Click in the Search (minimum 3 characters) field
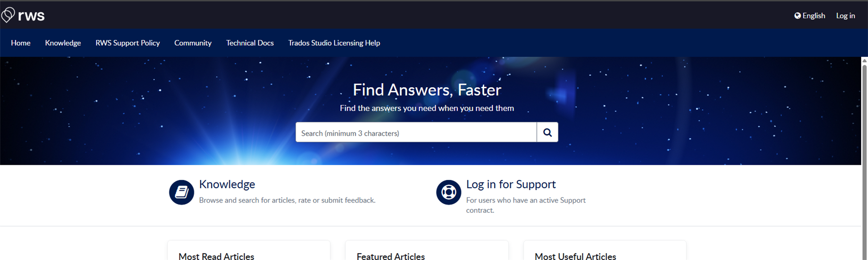The height and width of the screenshot is (260, 868). click(x=416, y=132)
